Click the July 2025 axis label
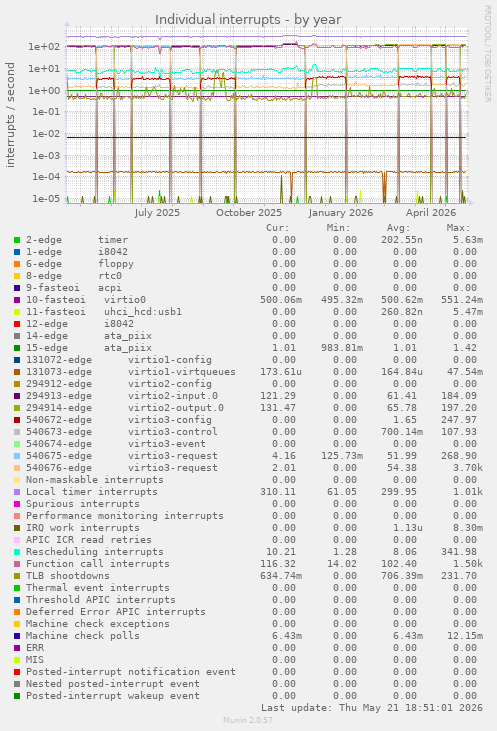Image resolution: width=497 pixels, height=731 pixels. (157, 213)
